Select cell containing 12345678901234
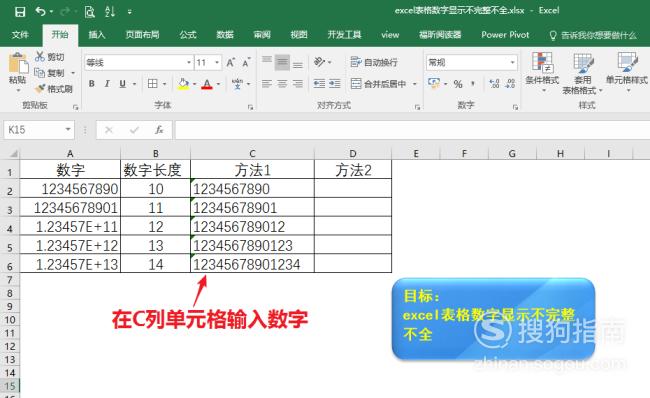 (252, 264)
